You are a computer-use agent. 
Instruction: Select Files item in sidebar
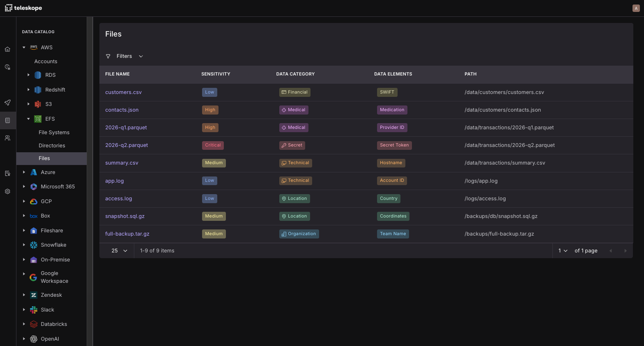click(51, 158)
